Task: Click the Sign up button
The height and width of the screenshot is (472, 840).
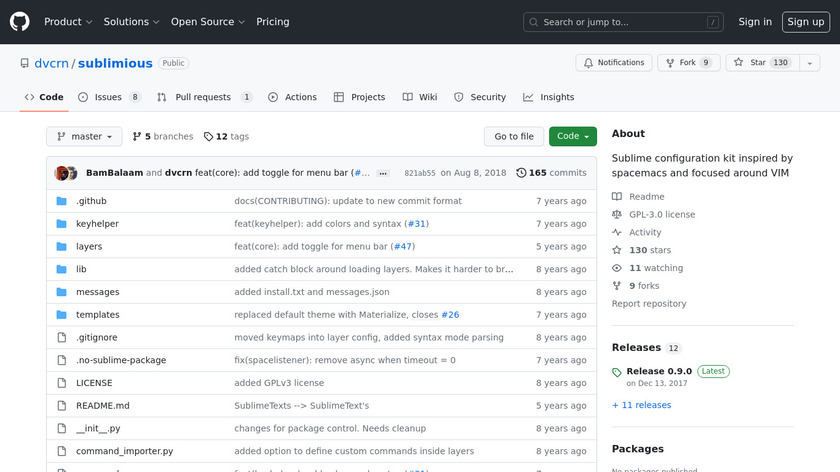Action: point(805,22)
